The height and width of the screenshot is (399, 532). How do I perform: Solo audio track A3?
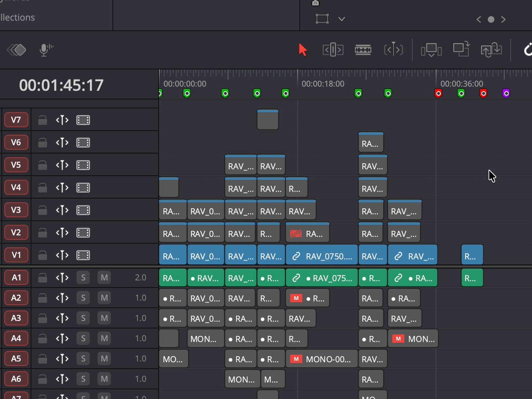click(83, 318)
